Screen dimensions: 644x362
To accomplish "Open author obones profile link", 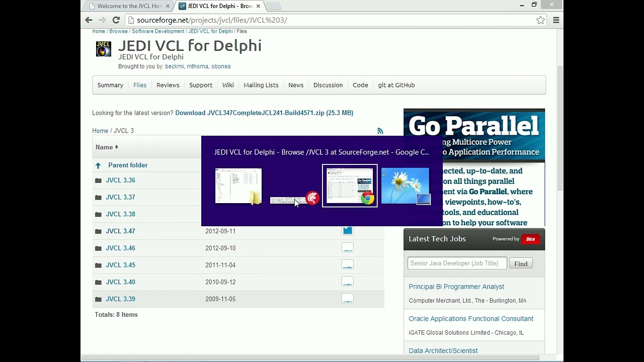I will [221, 66].
